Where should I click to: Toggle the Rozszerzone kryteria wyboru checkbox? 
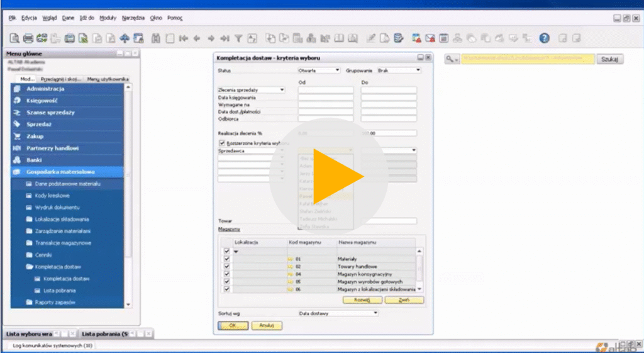pos(221,143)
